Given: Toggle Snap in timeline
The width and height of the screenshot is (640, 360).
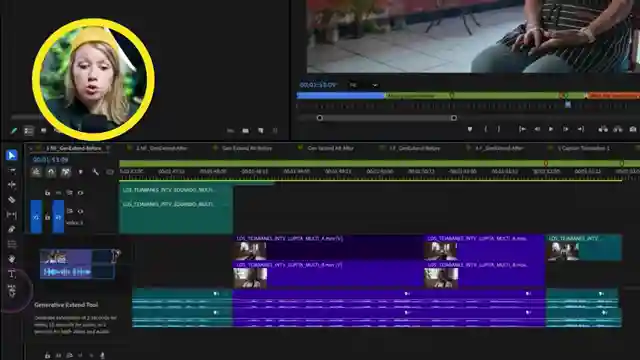Looking at the screenshot, I should pyautogui.click(x=51, y=172).
